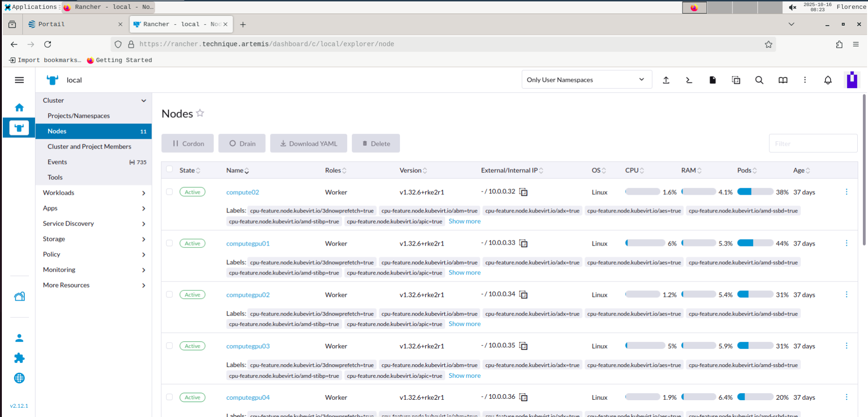This screenshot has height=417, width=868.
Task: Reload the browser page
Action: (x=48, y=44)
